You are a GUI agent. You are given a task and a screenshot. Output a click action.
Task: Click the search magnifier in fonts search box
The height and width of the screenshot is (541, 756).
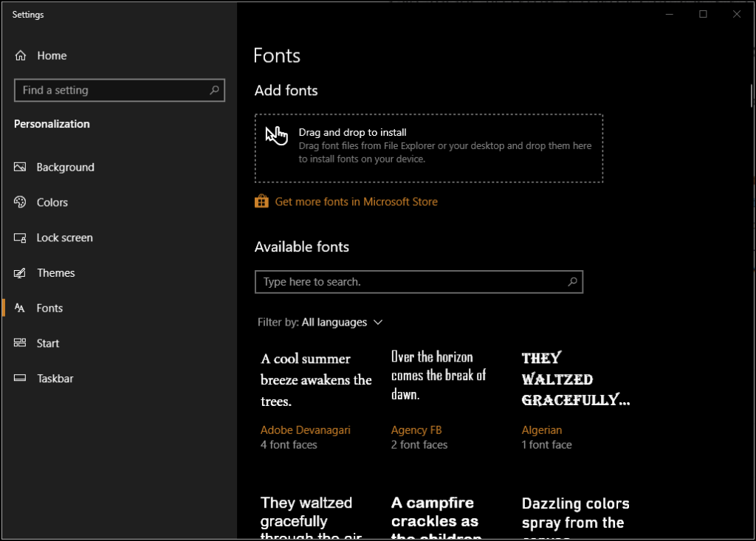click(573, 281)
